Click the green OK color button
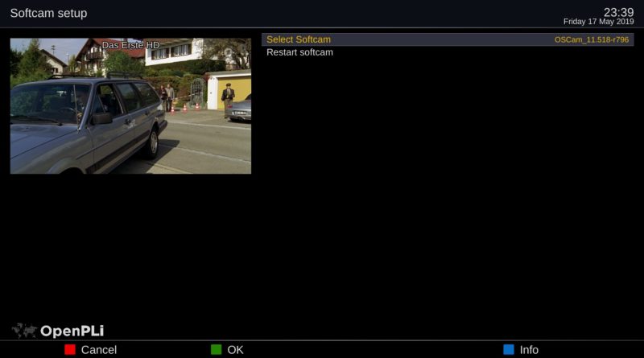644x358 pixels. pos(216,349)
